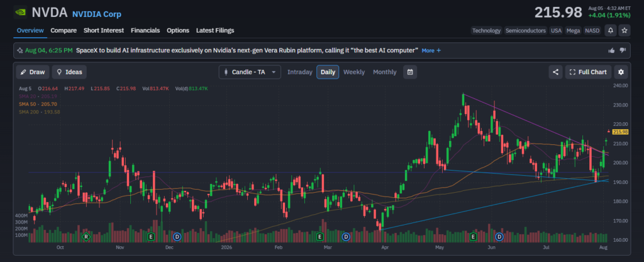Switch chart to Weekly timeframe
The width and height of the screenshot is (644, 262).
point(354,72)
